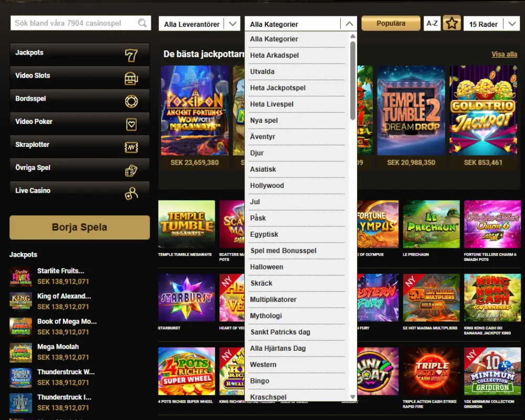525x420 pixels.
Task: Click the Live Casino dealer icon
Action: 131,194
